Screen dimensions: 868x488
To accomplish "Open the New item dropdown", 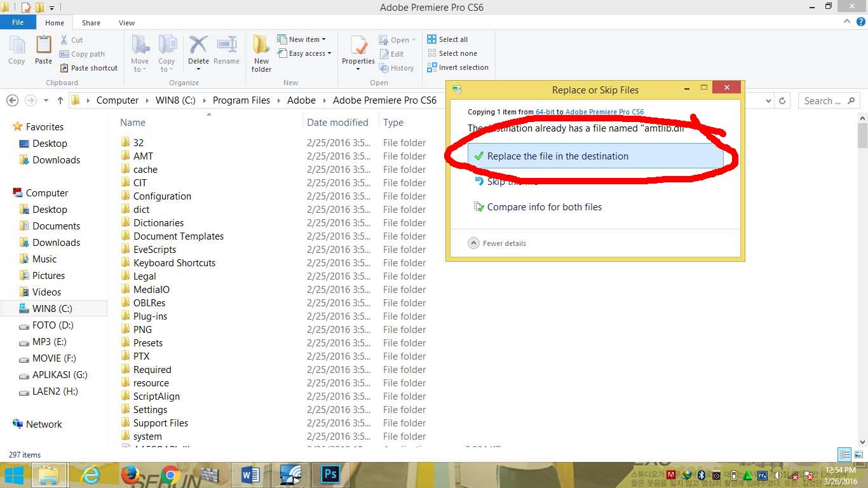I will pyautogui.click(x=301, y=39).
